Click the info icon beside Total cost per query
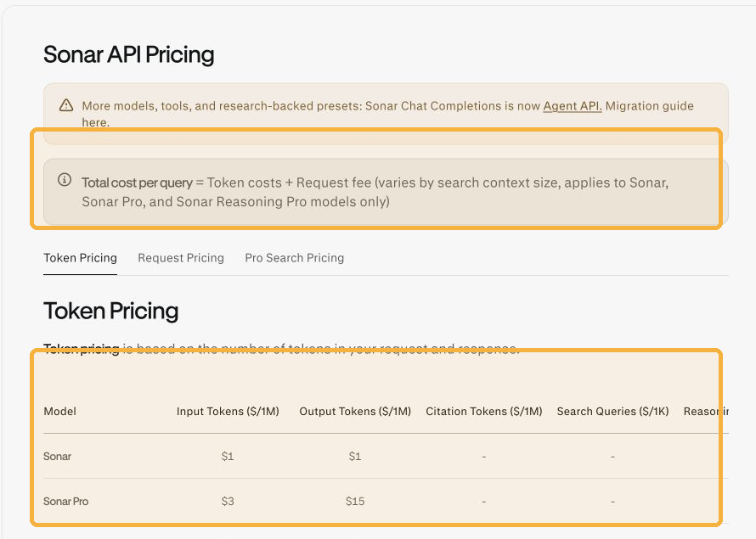 tap(65, 180)
